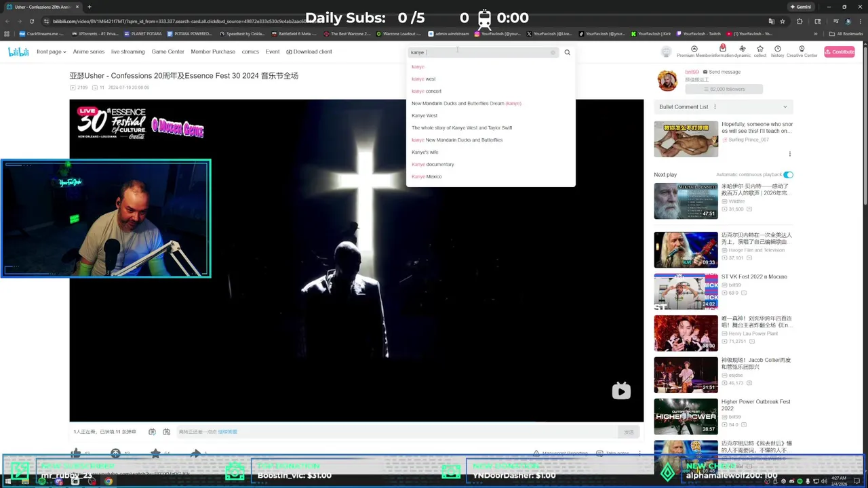Open brit99 uploader avatar

click(x=667, y=81)
